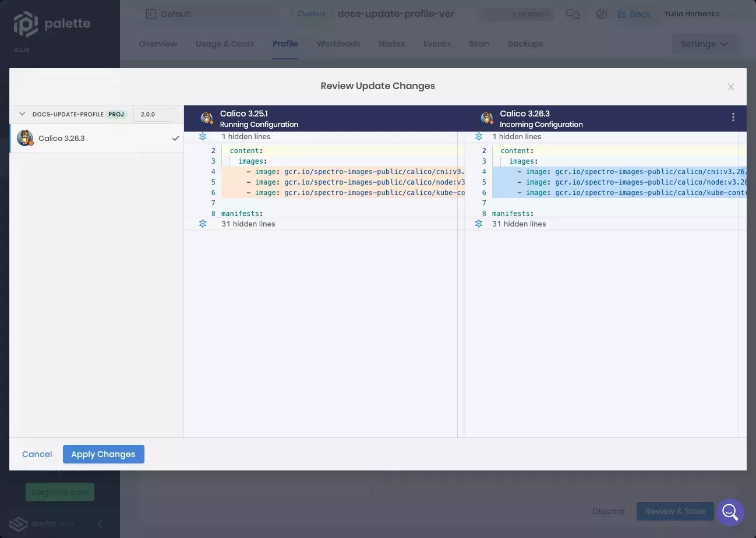
Task: Click the compass icon in top bar
Action: pyautogui.click(x=602, y=14)
